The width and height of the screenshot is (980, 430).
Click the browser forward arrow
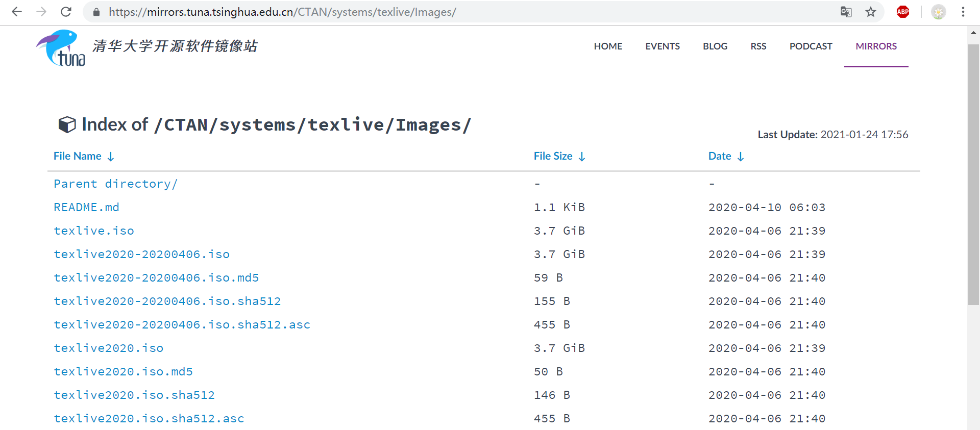point(41,12)
